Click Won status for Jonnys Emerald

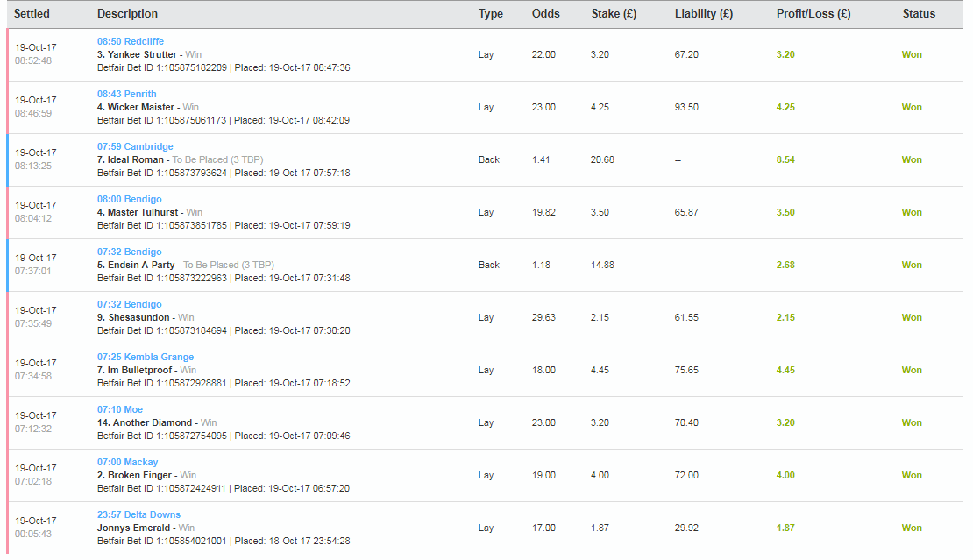pos(912,528)
